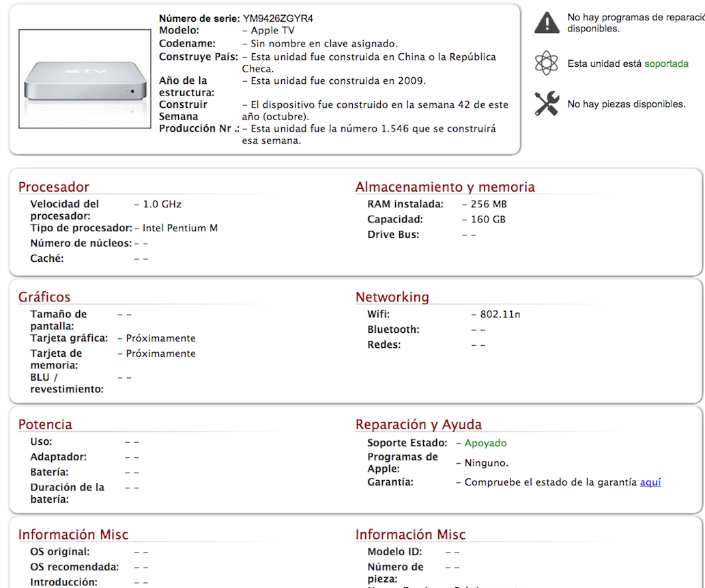Click the 'Potencia' section heading

click(45, 425)
